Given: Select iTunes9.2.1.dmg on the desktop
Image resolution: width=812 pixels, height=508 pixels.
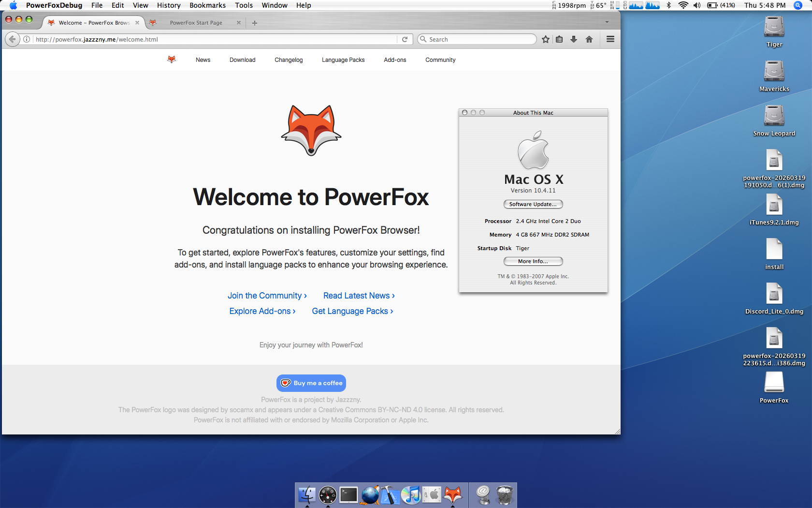Looking at the screenshot, I should pos(774,209).
